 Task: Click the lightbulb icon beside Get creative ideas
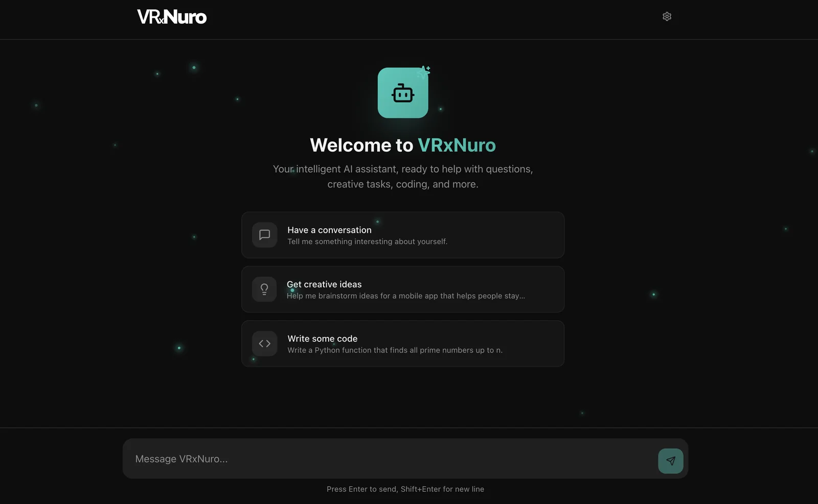point(264,289)
